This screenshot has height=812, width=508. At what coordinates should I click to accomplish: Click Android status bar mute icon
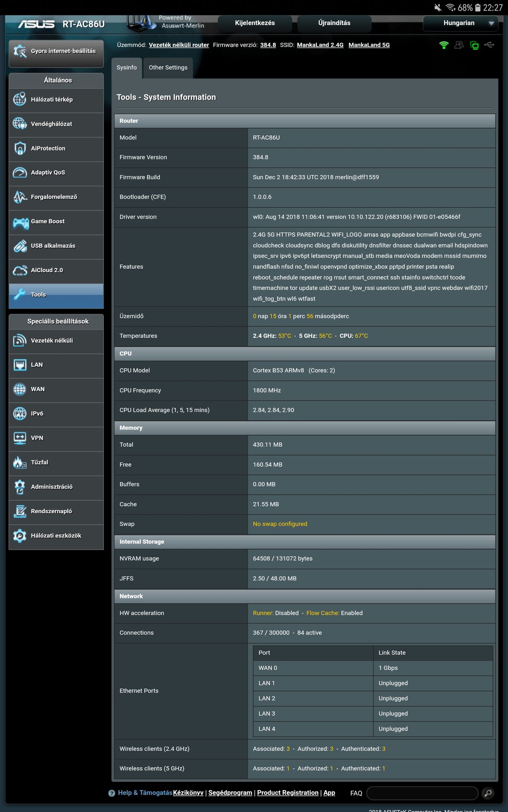438,7
